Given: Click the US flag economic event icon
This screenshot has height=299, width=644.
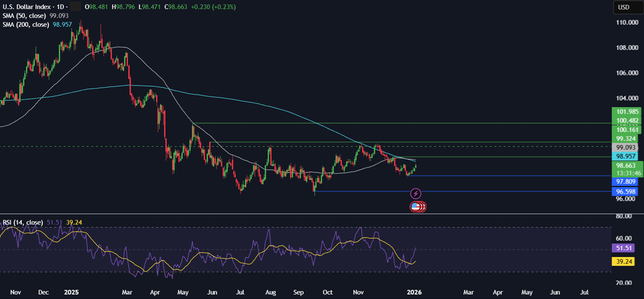Looking at the screenshot, I should pos(416,206).
